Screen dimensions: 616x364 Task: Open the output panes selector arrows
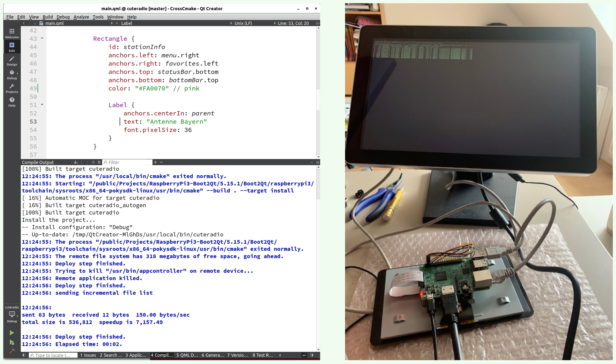[280, 355]
